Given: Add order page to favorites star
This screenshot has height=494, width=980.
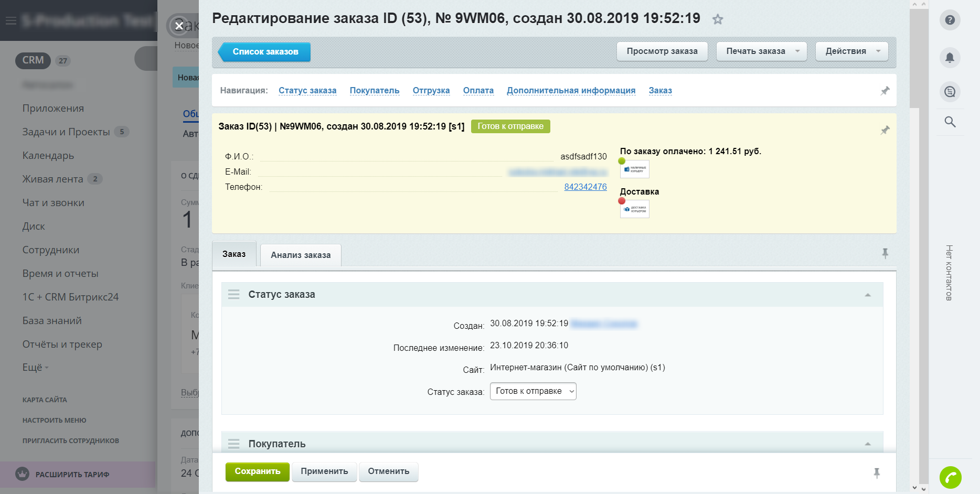Looking at the screenshot, I should click(718, 19).
